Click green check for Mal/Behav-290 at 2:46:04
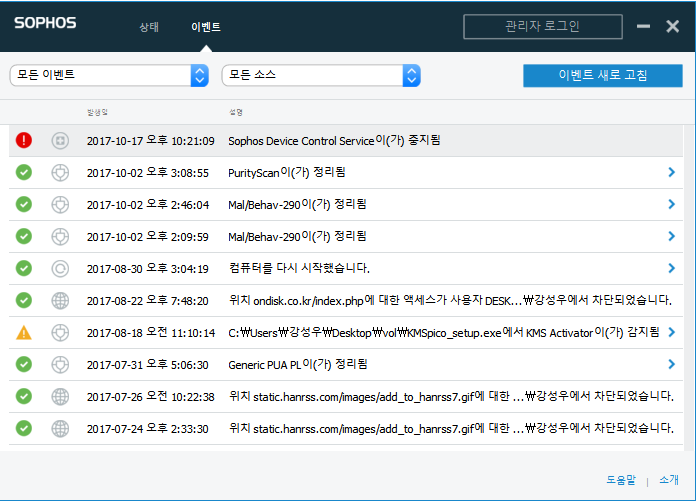This screenshot has width=696, height=503. click(24, 204)
